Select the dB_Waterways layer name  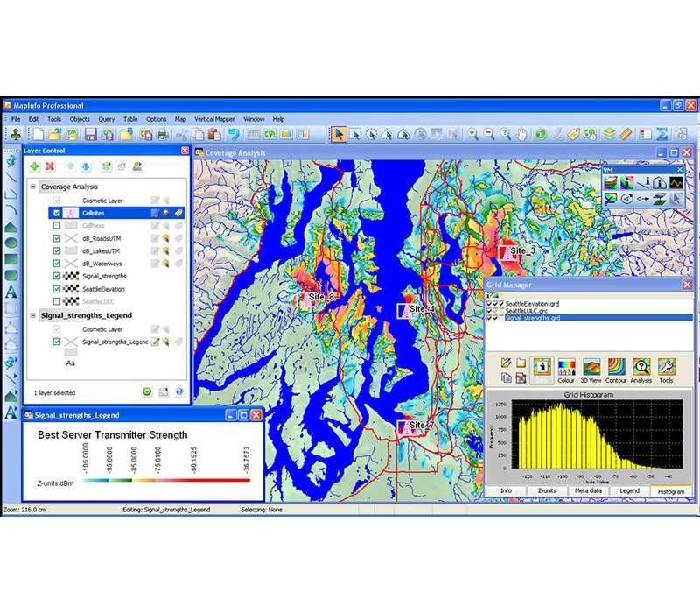102,264
